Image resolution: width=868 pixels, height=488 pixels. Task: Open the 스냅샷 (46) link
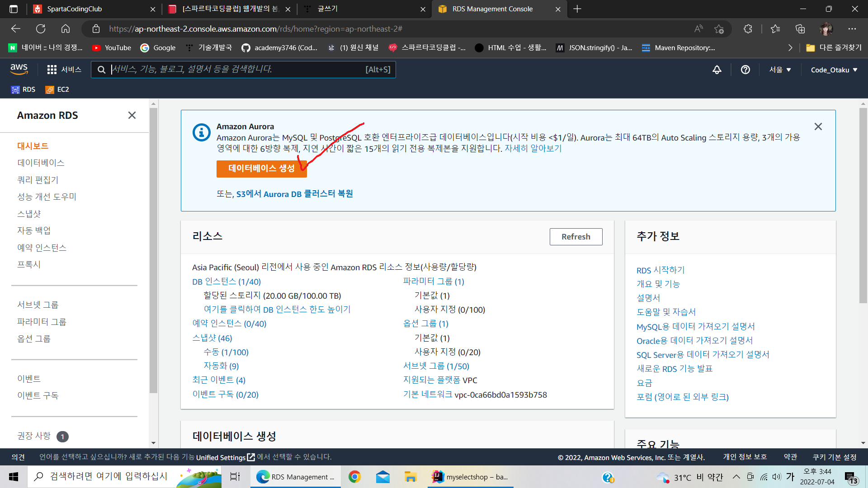212,338
